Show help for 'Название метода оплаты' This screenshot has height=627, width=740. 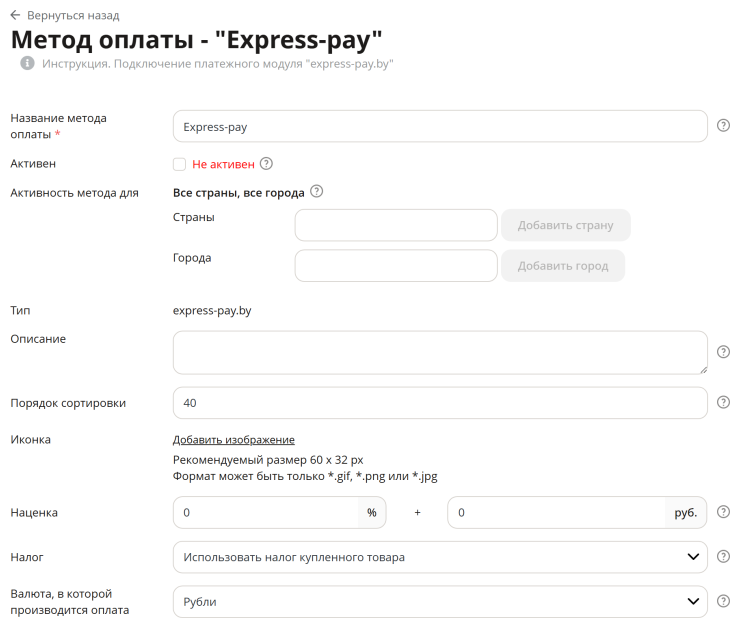tap(723, 125)
